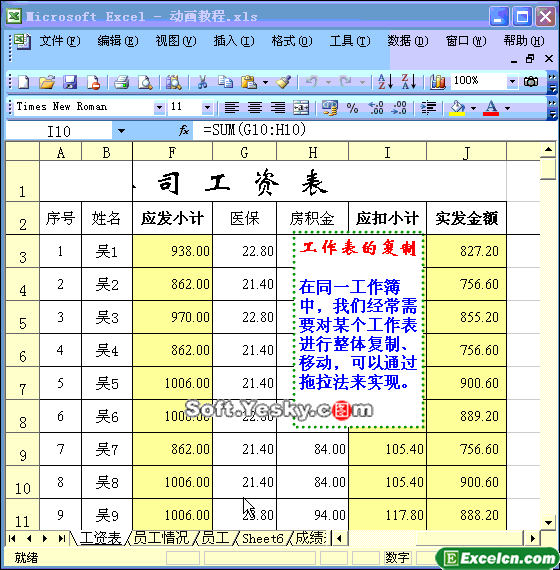Open undo history dropdown arrow
Screen dimensions: 560x570
tap(328, 83)
